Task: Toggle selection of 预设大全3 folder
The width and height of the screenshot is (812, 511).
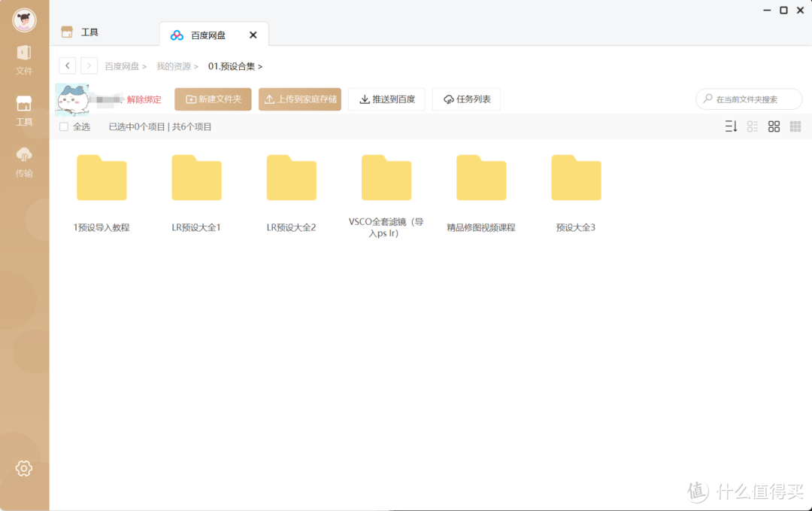Action: tap(576, 178)
